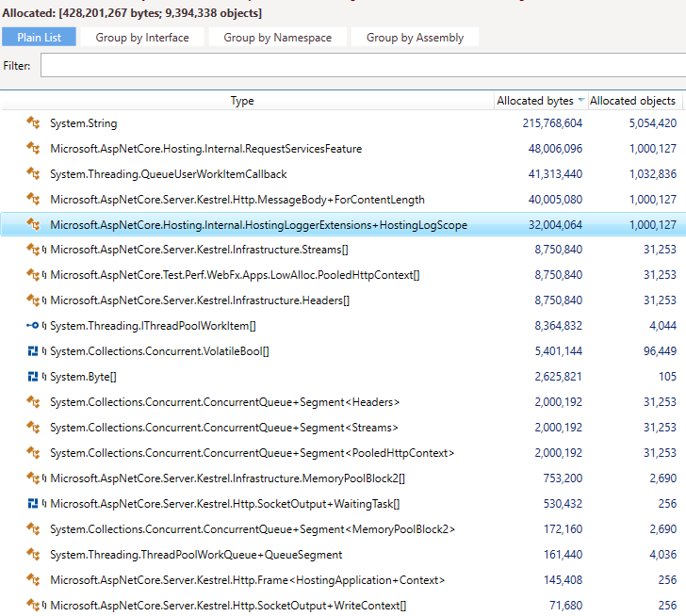The image size is (686, 616).
Task: Select the RequestServicesFeature type name
Action: tap(206, 149)
